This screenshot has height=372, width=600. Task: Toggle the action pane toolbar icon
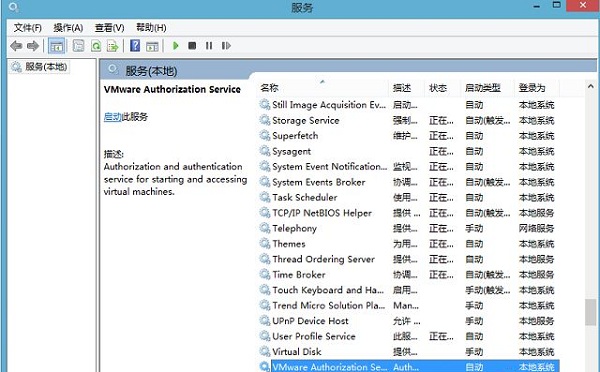point(152,46)
